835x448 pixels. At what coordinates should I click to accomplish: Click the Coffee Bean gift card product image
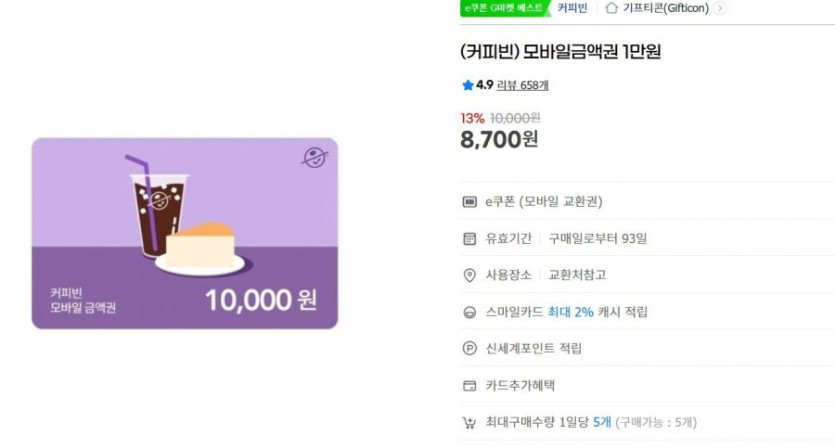[x=185, y=233]
